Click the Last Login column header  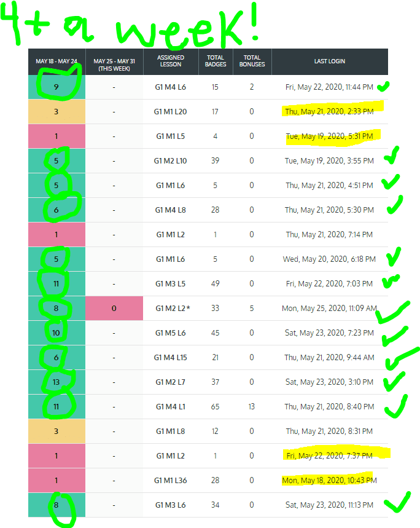(329, 61)
